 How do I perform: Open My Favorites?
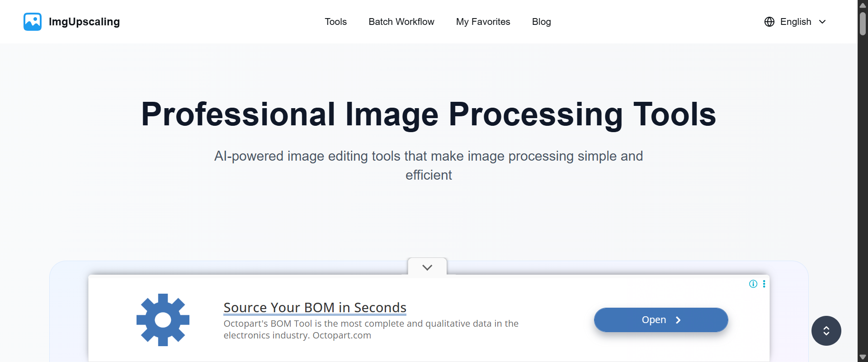click(x=483, y=22)
